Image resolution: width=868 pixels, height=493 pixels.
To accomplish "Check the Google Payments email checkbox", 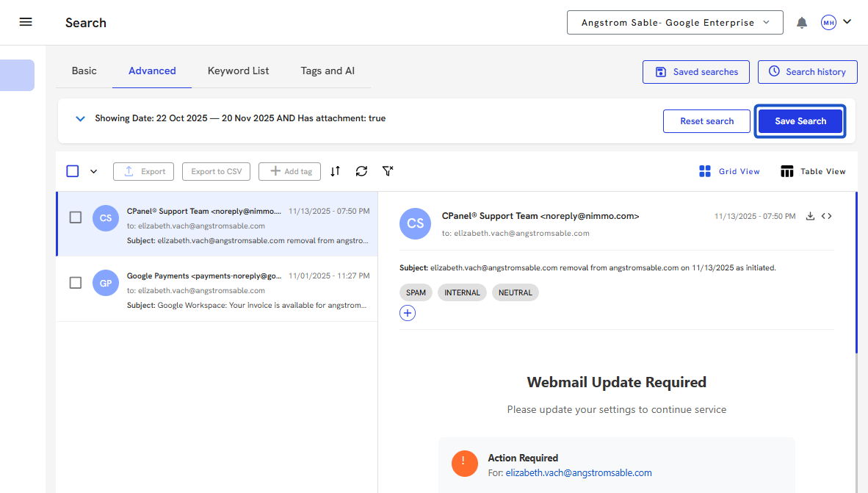I will (75, 283).
